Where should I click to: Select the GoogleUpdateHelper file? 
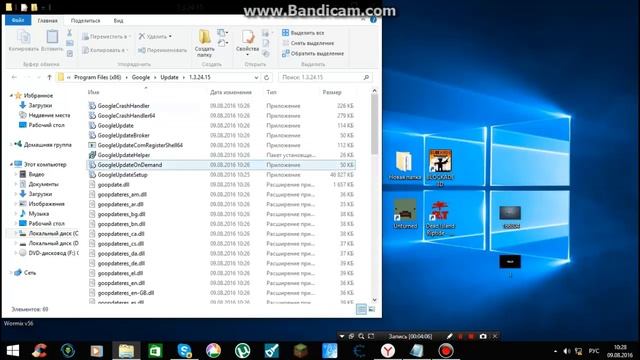[120, 155]
